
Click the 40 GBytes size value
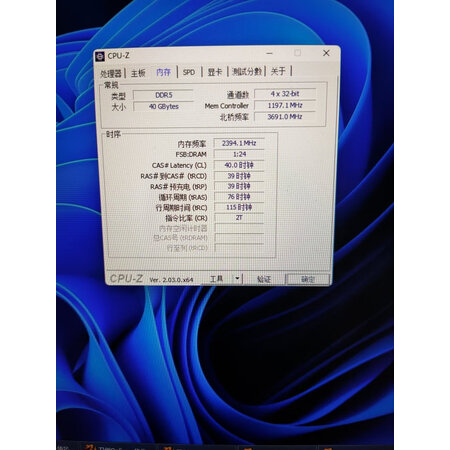pos(163,106)
